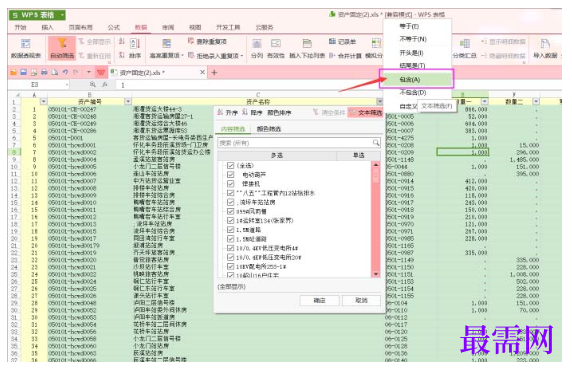Screen dimensions: 572x371
Task: Click the plus icon to add new tab
Action: (214, 73)
